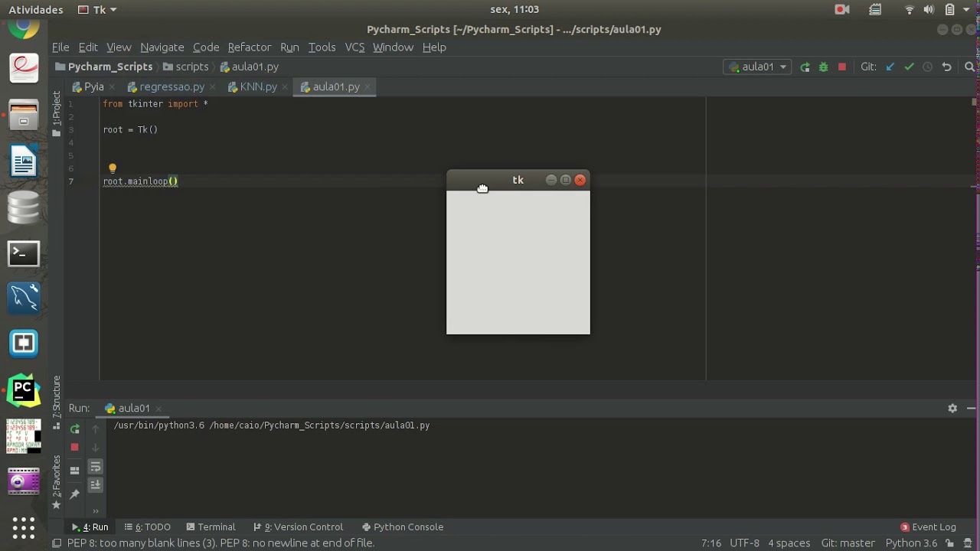Open the 6: TODO tool window
This screenshot has width=980, height=551.
click(x=147, y=527)
